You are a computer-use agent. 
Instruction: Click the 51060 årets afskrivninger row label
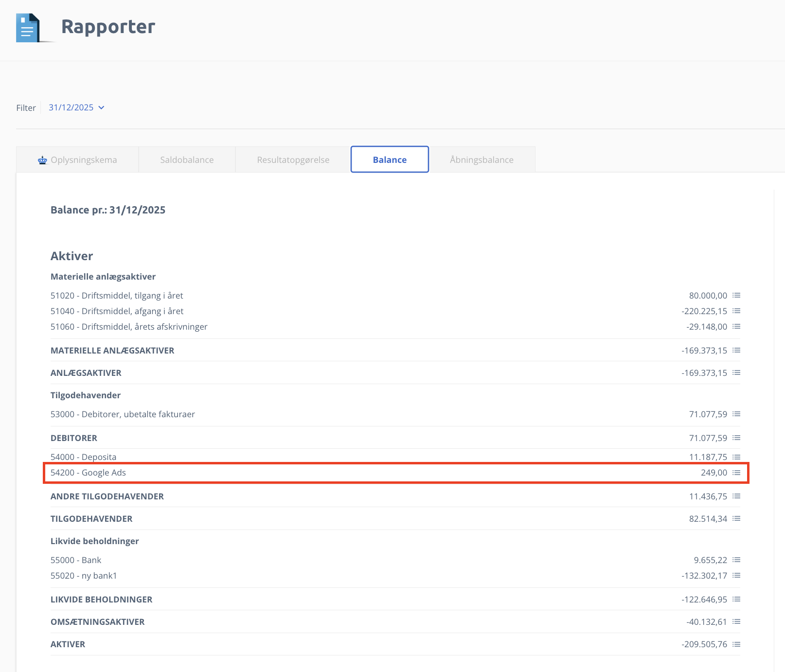click(x=129, y=327)
